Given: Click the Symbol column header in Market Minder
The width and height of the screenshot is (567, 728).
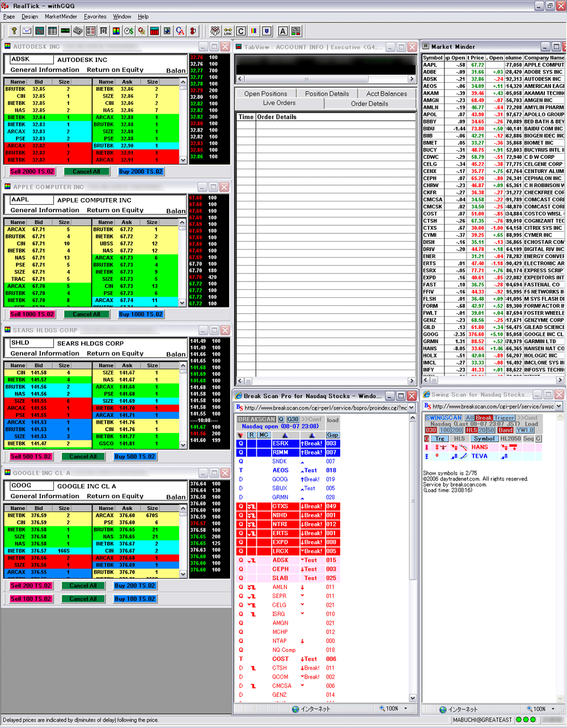Looking at the screenshot, I should pyautogui.click(x=433, y=58).
